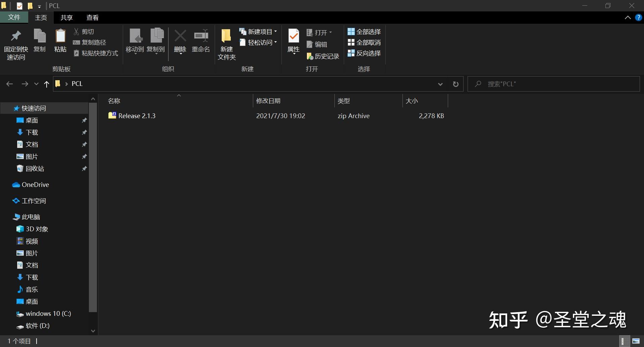Select Quick access (快速访问) in sidebar
Viewport: 644px width, 347px height.
point(44,108)
